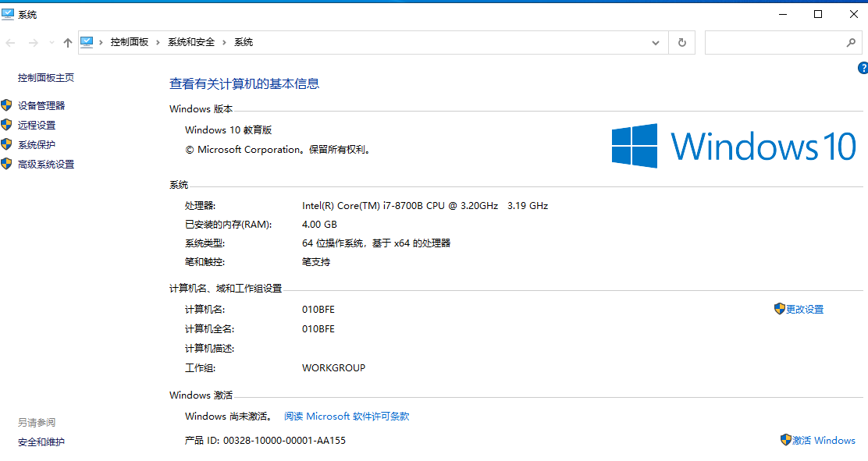
Task: Click the shield icon beside 远程设置
Action: (7, 125)
